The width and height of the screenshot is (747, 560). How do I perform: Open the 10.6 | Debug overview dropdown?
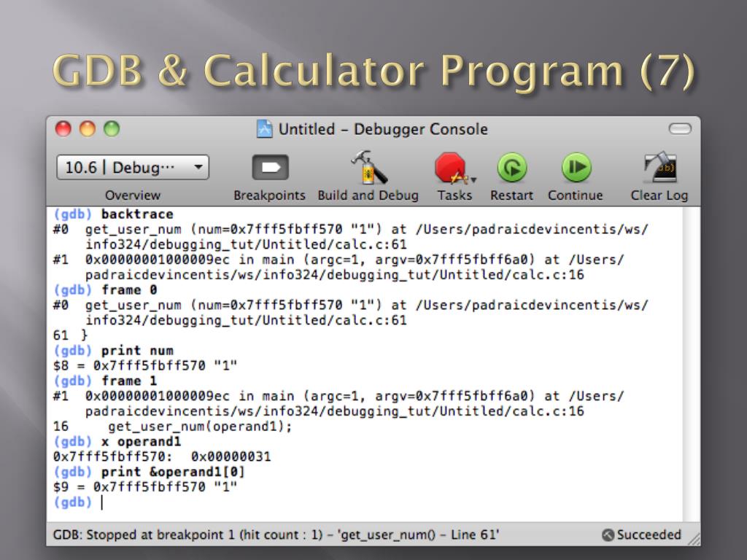pyautogui.click(x=133, y=168)
